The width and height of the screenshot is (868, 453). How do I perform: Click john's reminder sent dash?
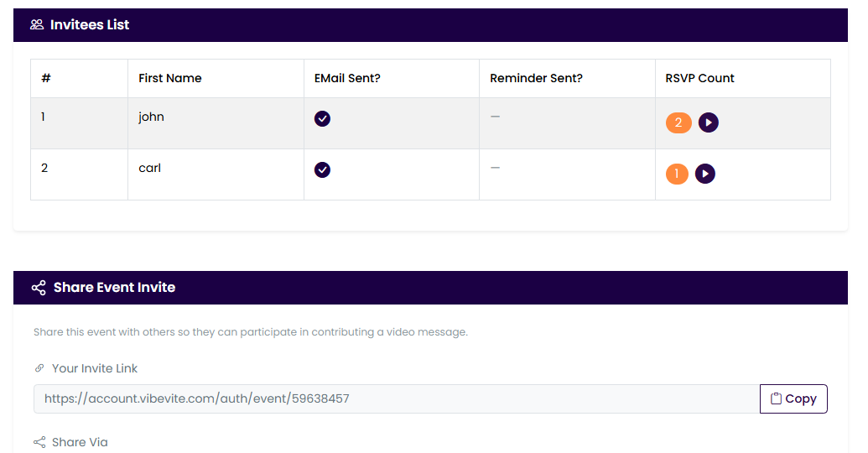495,117
